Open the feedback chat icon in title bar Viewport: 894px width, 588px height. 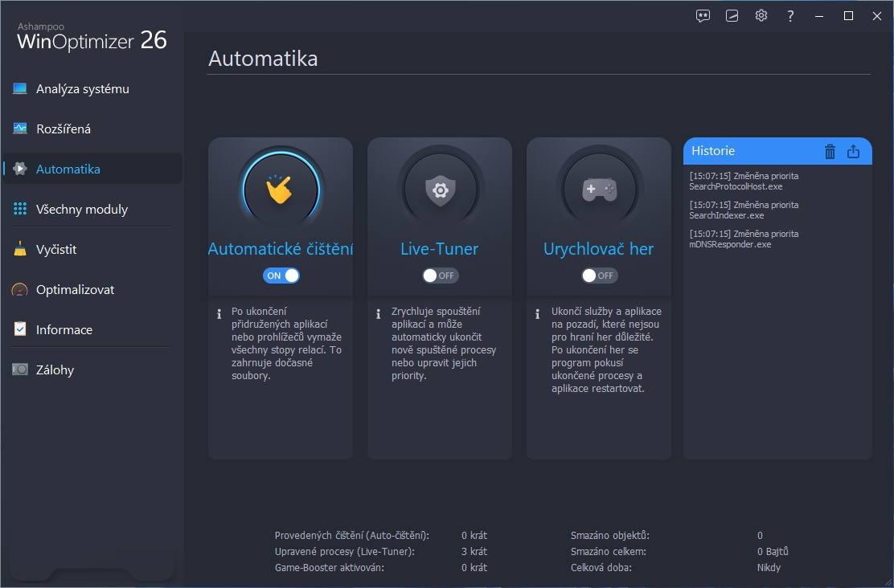[703, 16]
